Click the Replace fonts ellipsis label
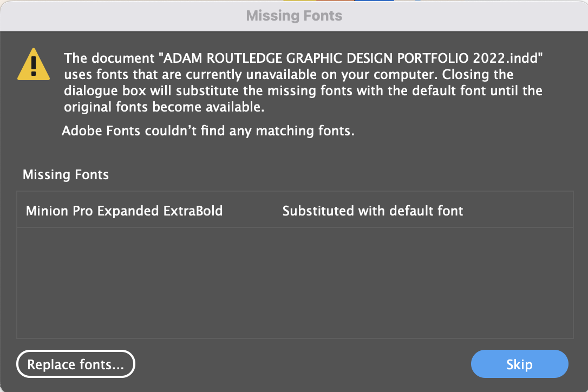This screenshot has height=392, width=588. (x=76, y=364)
